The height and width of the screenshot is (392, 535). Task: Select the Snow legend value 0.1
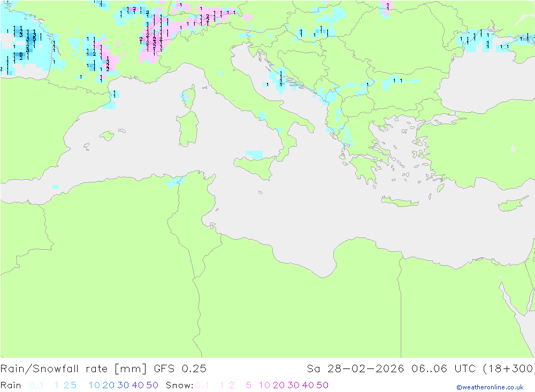click(x=202, y=385)
